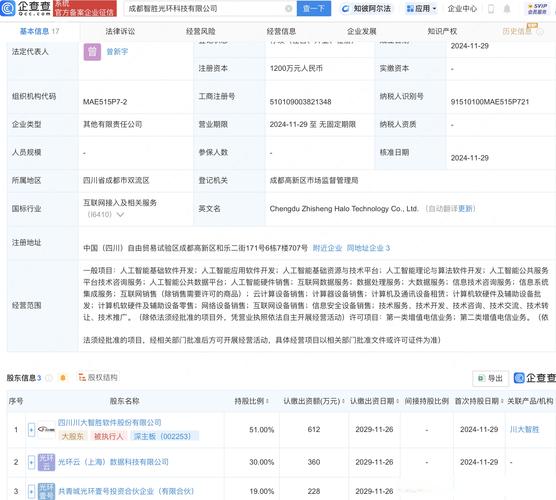The height and width of the screenshot is (500, 556).
Task: Click the legal representative purple avatar
Action: point(92,52)
